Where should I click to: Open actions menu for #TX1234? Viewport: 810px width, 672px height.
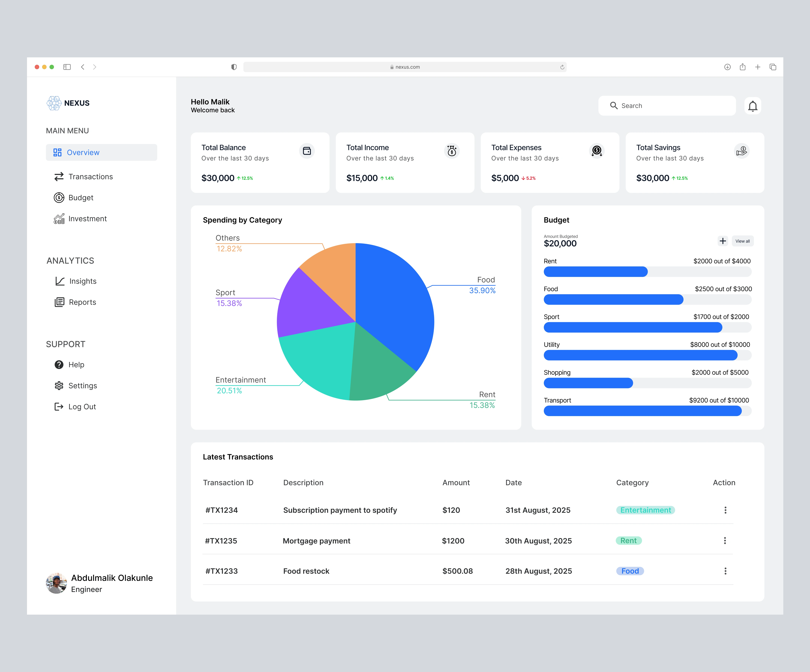point(725,510)
